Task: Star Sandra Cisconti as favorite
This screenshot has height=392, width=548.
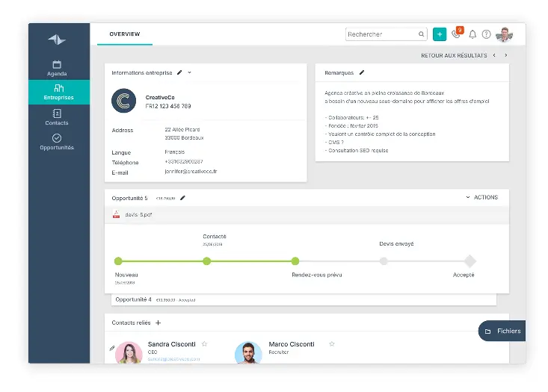Action: (x=204, y=343)
